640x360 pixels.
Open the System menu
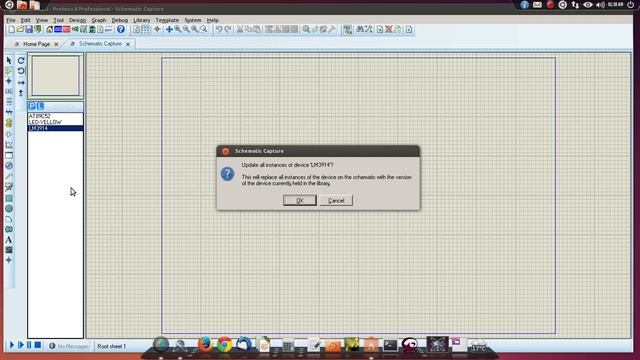coord(193,20)
